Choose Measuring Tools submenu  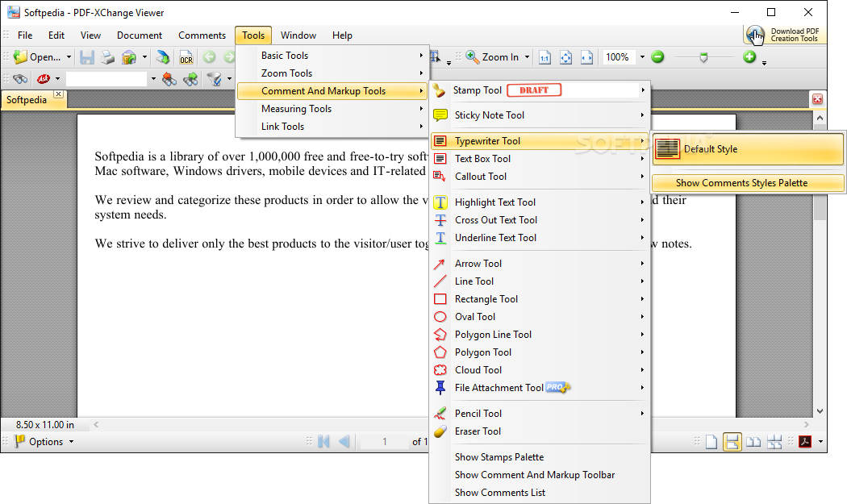(332, 109)
